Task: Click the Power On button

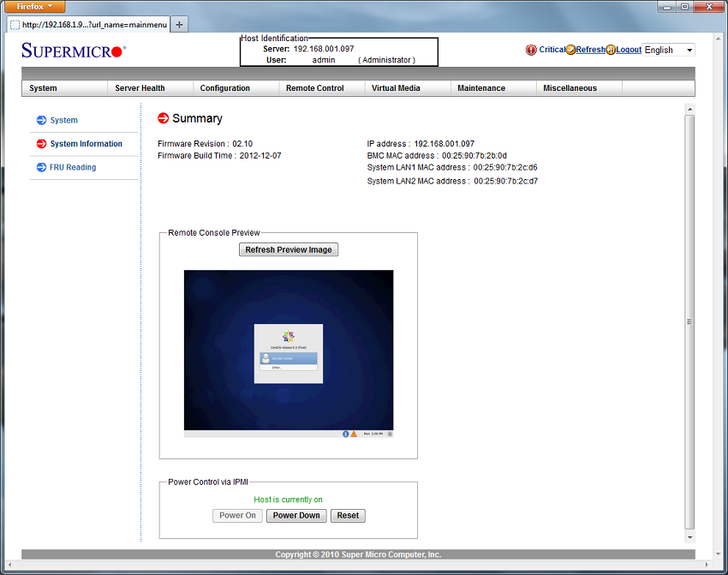Action: (x=237, y=516)
